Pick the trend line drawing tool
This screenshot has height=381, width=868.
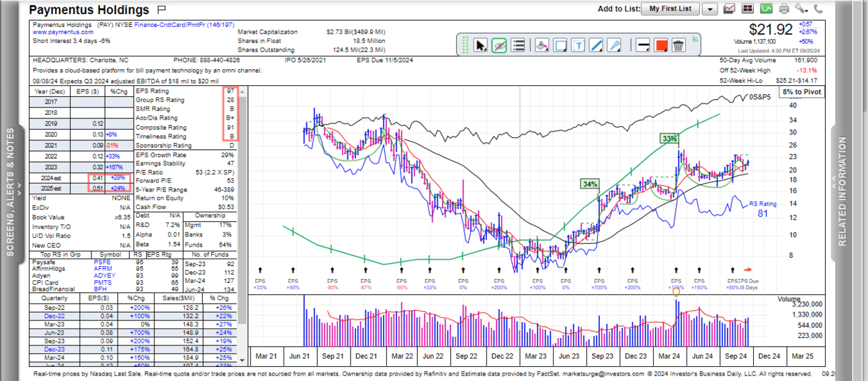coord(596,45)
